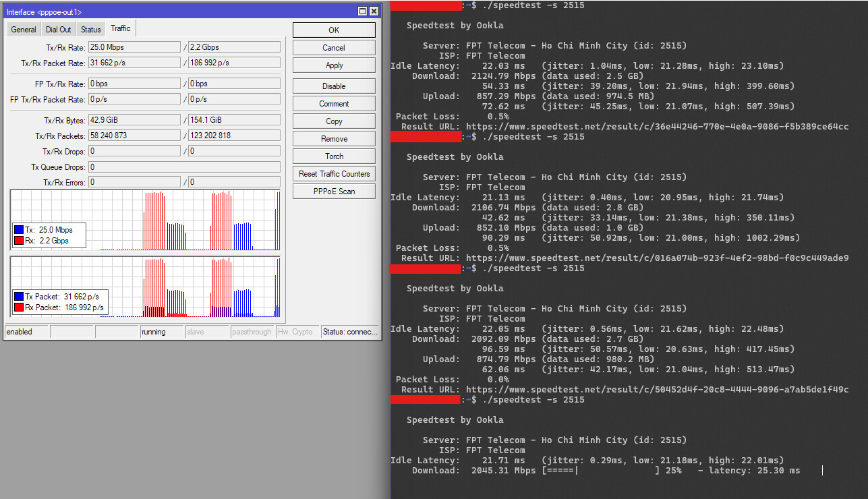868x499 pixels.
Task: Click the Rx Bytes field 154.1 GiB
Action: pyautogui.click(x=234, y=120)
